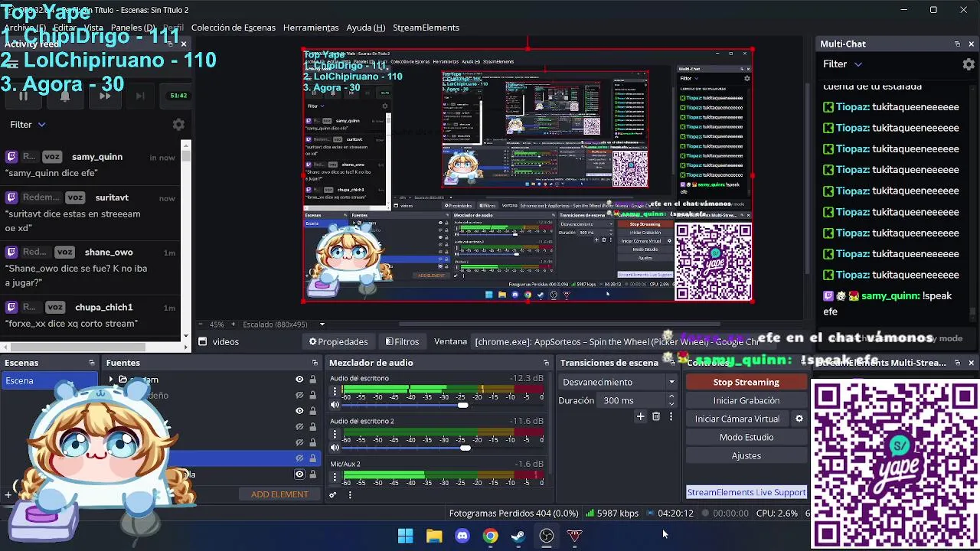Open the StreamElements menu
Viewport: 980px width, 551px height.
tap(426, 28)
